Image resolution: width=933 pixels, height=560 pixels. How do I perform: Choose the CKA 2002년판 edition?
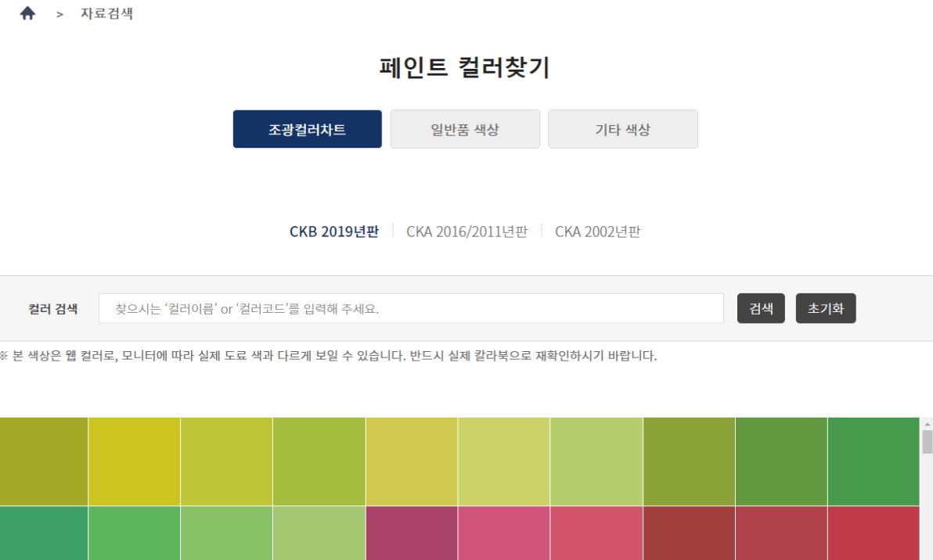[x=597, y=232]
